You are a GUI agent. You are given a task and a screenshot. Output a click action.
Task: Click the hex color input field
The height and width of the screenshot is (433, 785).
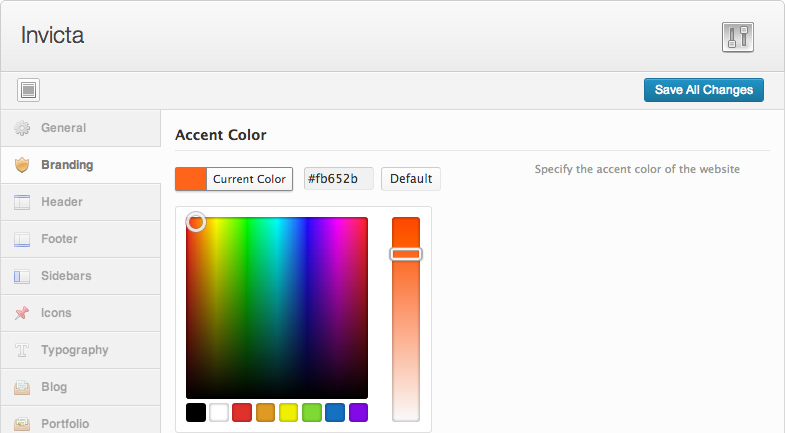[x=338, y=179]
